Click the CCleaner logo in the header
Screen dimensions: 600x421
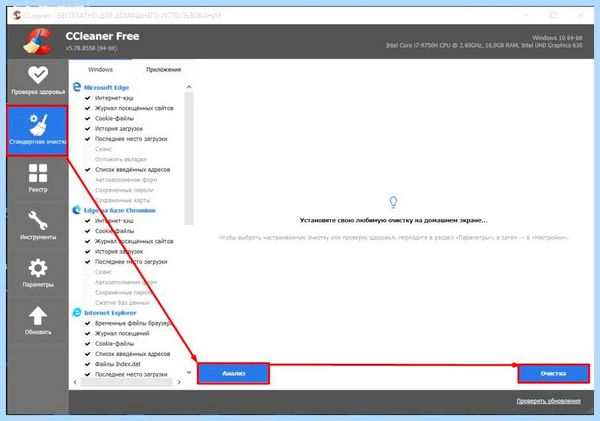coord(38,41)
